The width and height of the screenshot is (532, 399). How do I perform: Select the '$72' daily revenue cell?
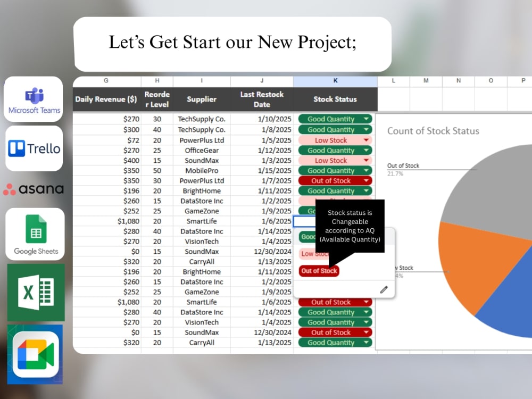pyautogui.click(x=106, y=140)
